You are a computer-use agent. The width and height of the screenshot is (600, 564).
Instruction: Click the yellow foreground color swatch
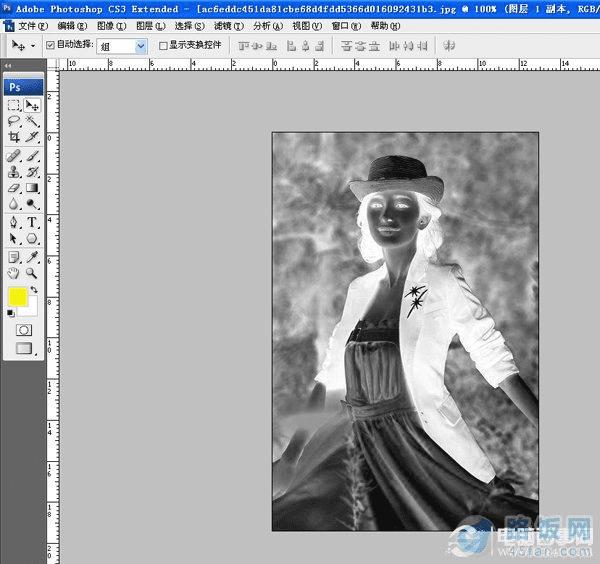[18, 297]
